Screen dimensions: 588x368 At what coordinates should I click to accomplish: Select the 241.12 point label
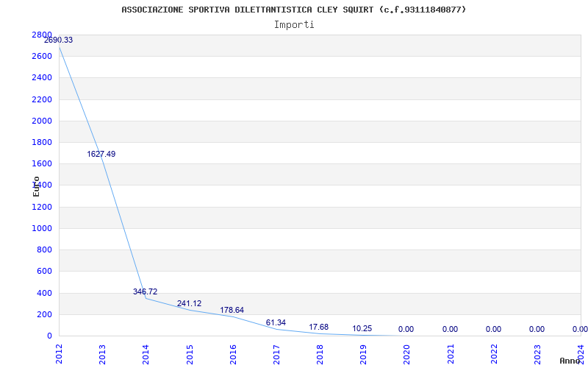(189, 303)
